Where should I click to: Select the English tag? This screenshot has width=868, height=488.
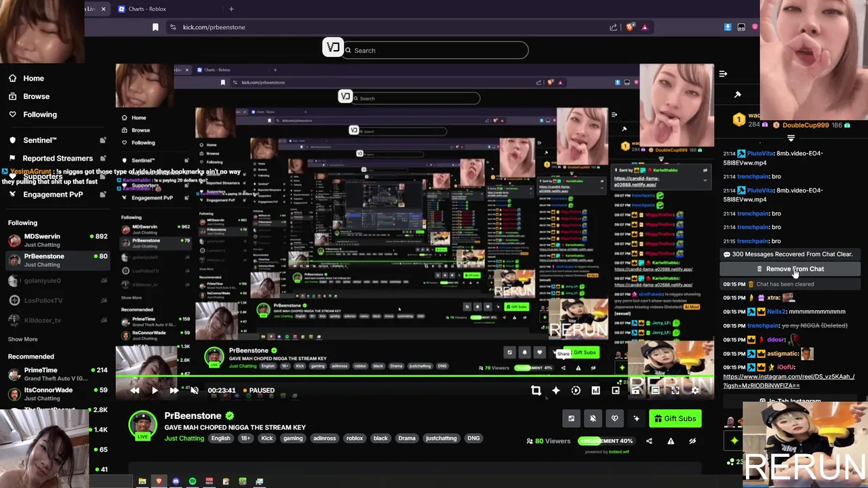pyautogui.click(x=220, y=439)
